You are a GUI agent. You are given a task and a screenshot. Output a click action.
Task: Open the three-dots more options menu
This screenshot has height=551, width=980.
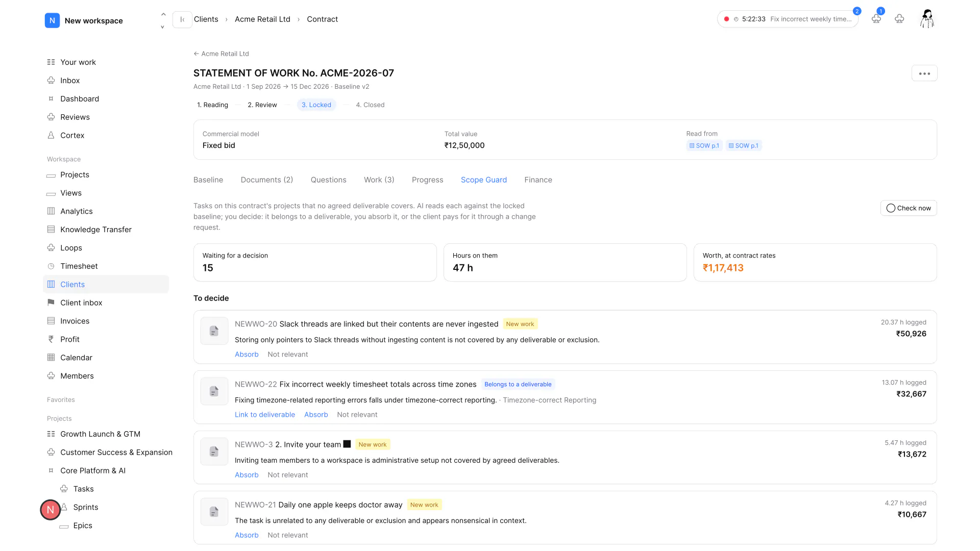(924, 73)
